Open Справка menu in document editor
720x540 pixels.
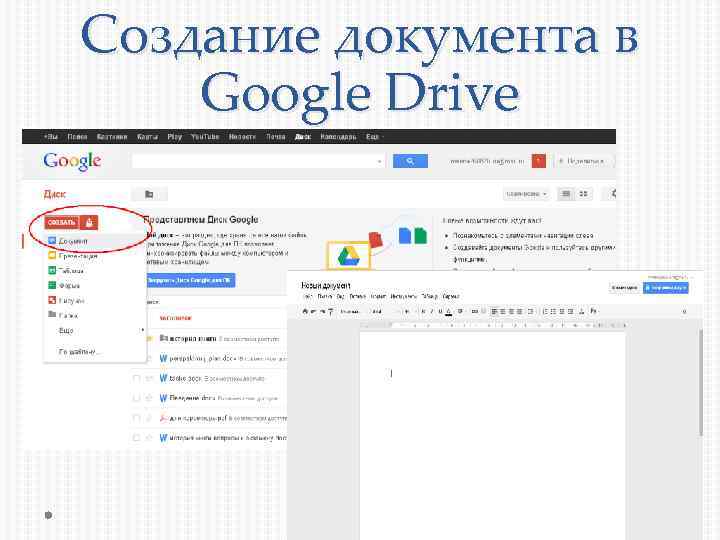[x=451, y=297]
